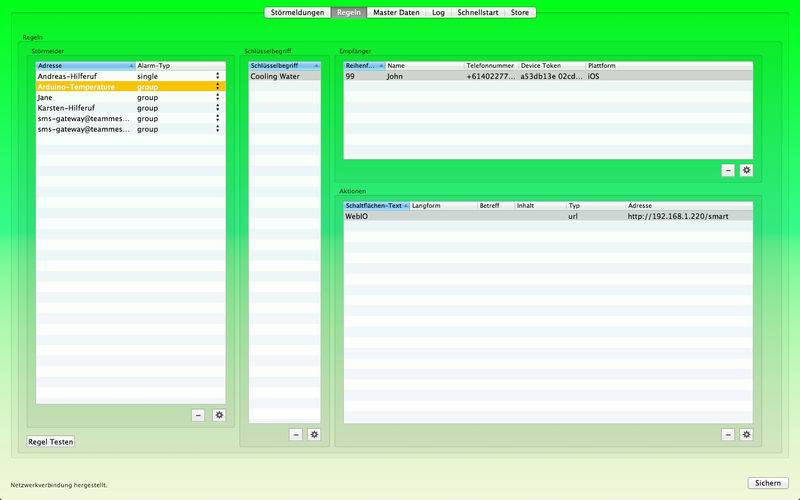
Task: Click minus button under Aktionen table
Action: tap(728, 435)
